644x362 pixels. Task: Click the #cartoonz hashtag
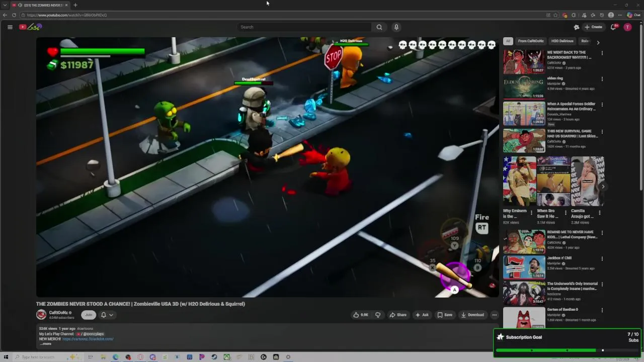coord(85,329)
